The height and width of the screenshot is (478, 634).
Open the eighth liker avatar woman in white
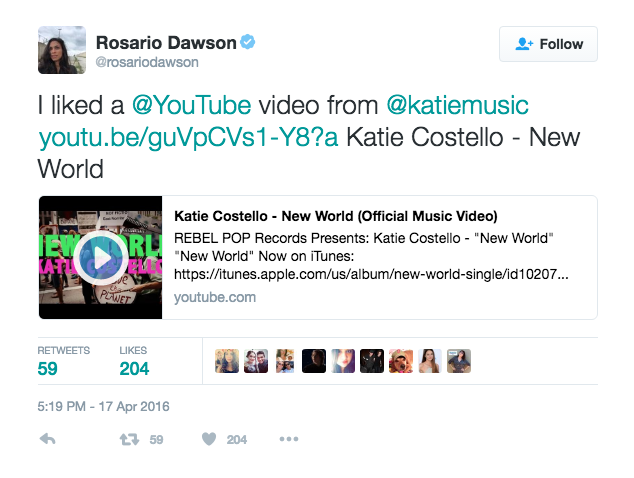[430, 361]
